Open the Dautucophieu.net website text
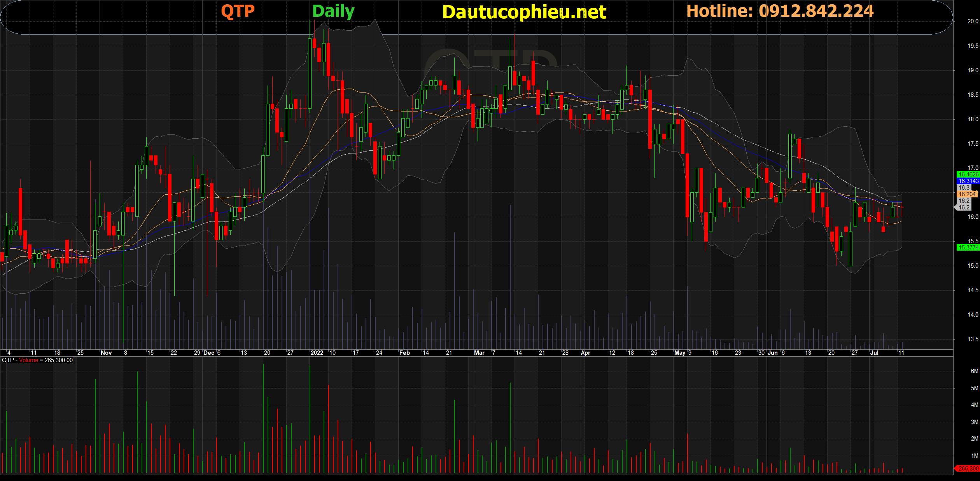 tap(524, 12)
